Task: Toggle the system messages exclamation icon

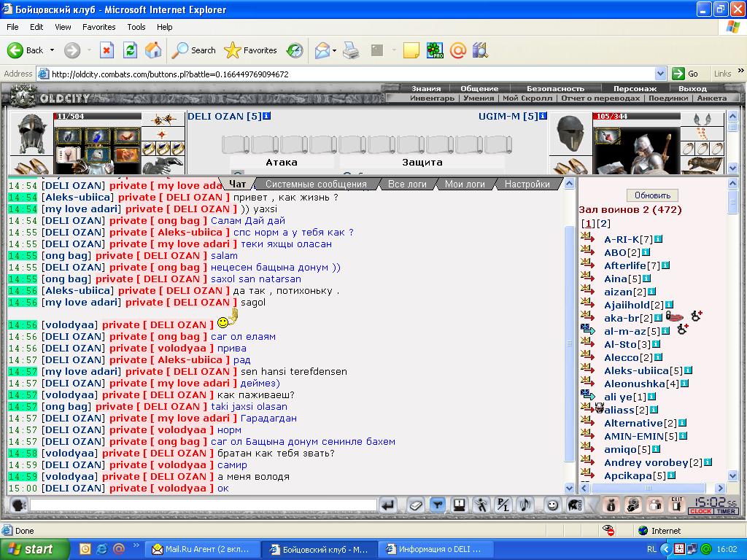Action: point(460,505)
